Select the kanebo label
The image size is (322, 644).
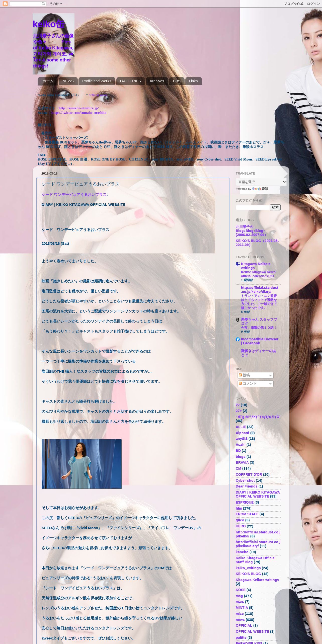click(x=242, y=552)
